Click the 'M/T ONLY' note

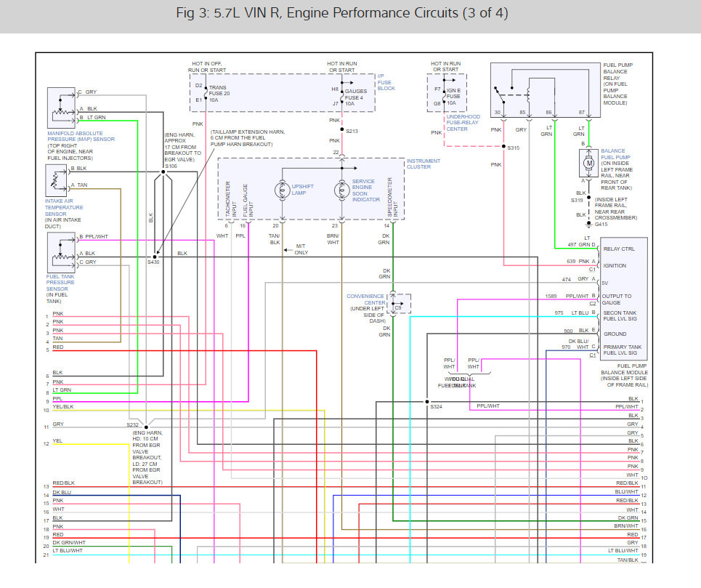point(301,249)
